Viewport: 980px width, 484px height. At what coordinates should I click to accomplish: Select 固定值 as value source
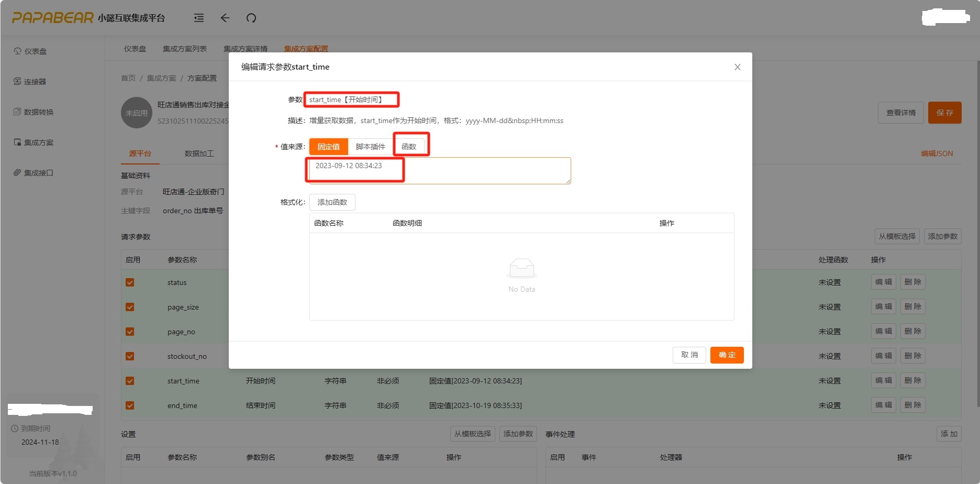[328, 147]
